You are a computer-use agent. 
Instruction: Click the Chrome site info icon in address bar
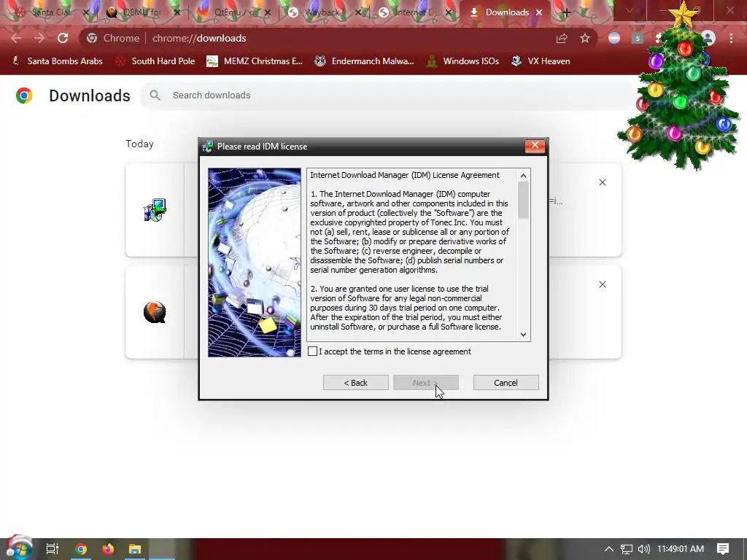(x=92, y=38)
